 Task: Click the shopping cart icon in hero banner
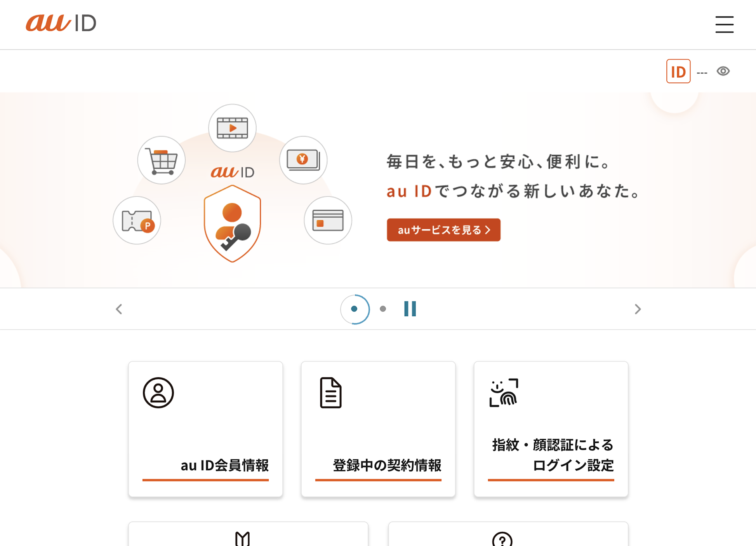(161, 160)
